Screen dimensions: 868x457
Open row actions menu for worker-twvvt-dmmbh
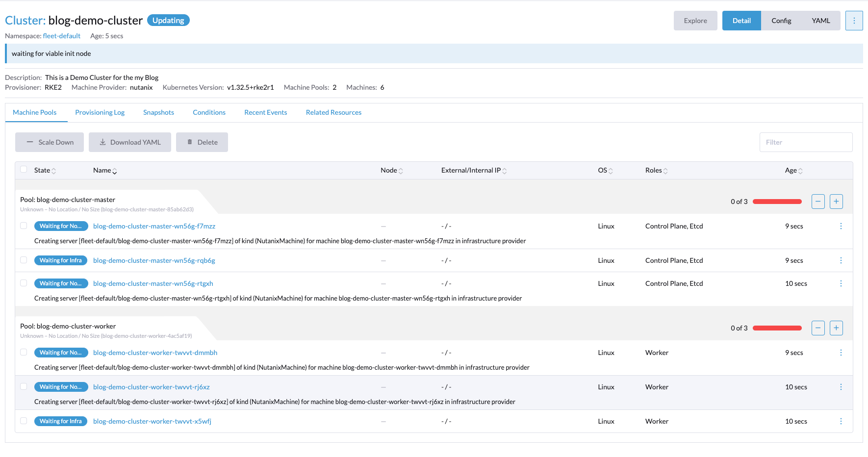[841, 353]
